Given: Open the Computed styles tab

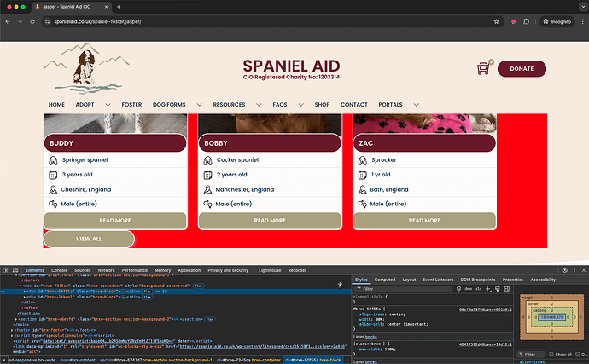Looking at the screenshot, I should click(x=385, y=280).
